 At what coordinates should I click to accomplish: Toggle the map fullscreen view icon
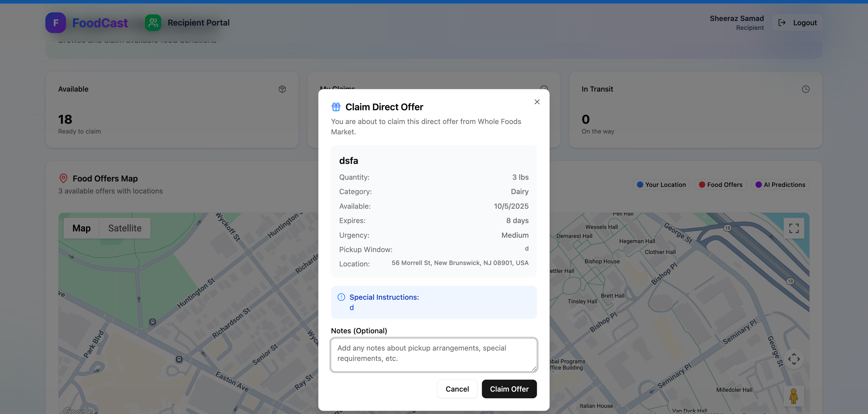point(794,228)
